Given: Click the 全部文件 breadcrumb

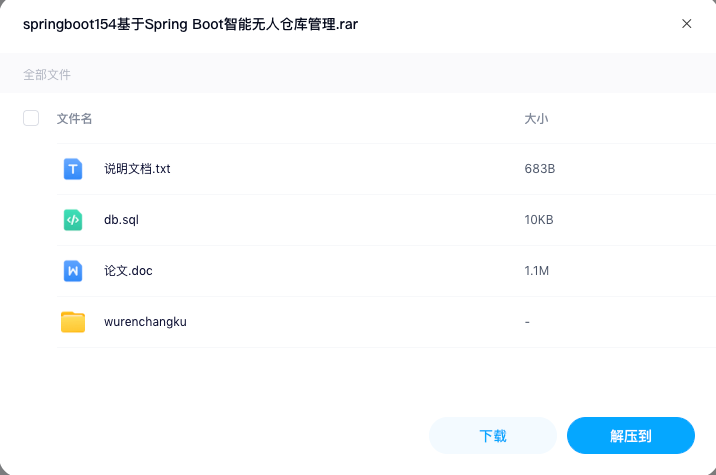Looking at the screenshot, I should [x=47, y=74].
